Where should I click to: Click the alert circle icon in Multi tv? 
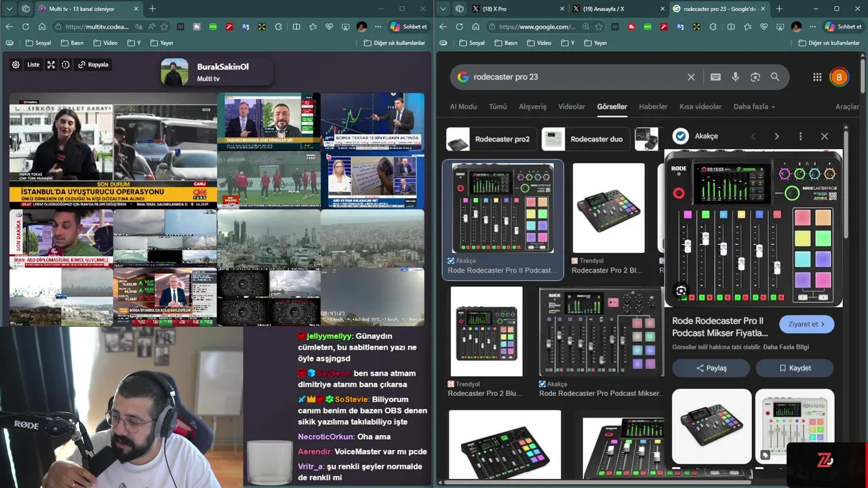(x=66, y=65)
